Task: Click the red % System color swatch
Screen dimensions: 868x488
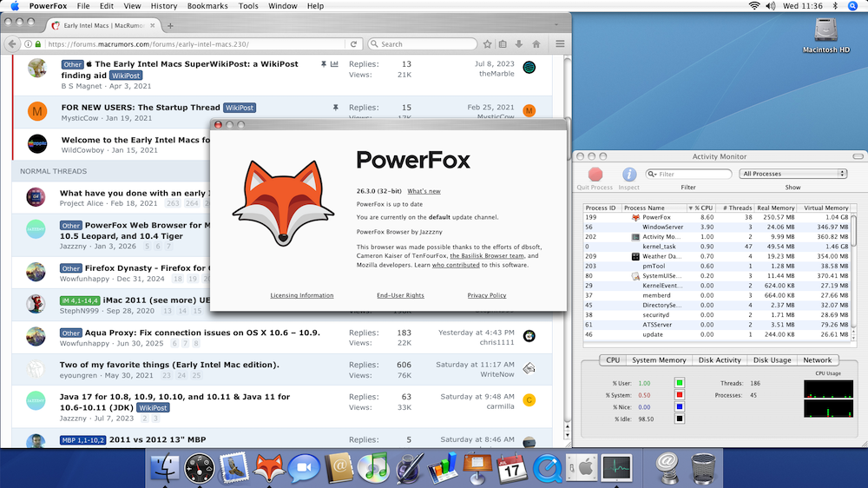Action: click(680, 395)
